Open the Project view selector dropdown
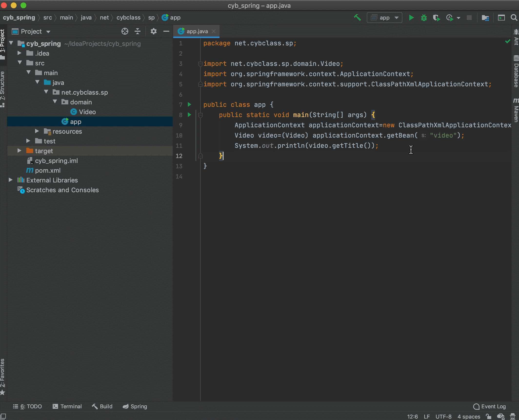519x420 pixels. pos(31,31)
